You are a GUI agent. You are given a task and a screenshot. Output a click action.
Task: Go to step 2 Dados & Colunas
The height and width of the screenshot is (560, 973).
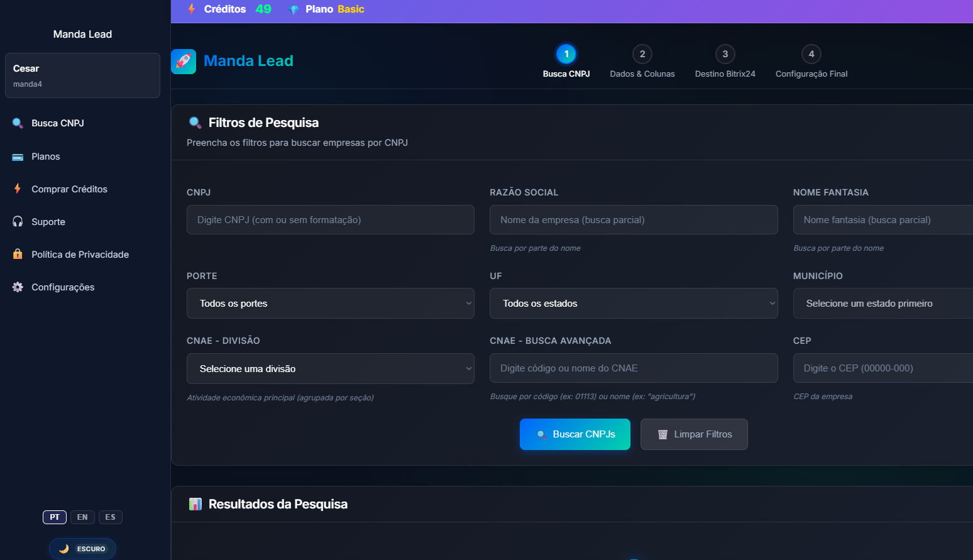(x=642, y=55)
